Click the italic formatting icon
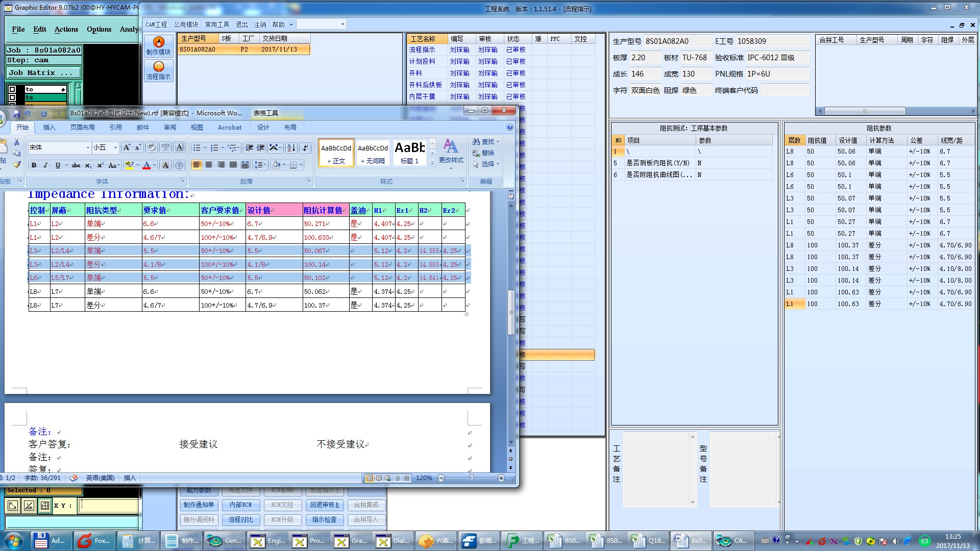 (x=45, y=165)
